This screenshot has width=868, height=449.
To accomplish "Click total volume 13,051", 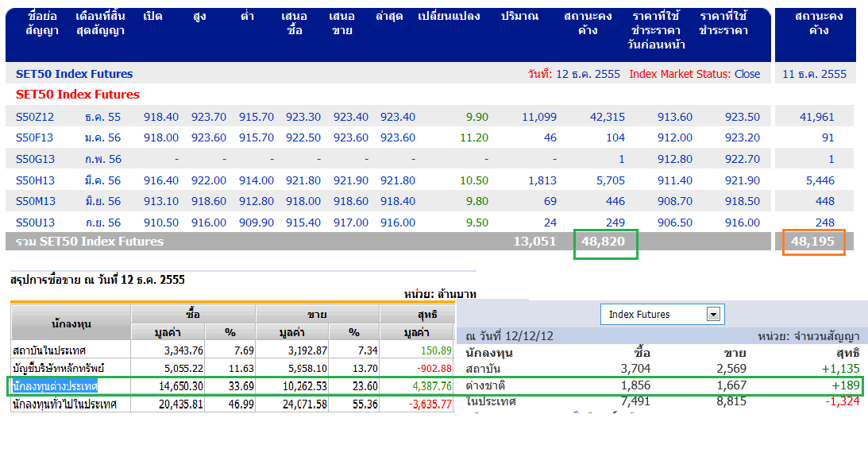I will point(534,242).
